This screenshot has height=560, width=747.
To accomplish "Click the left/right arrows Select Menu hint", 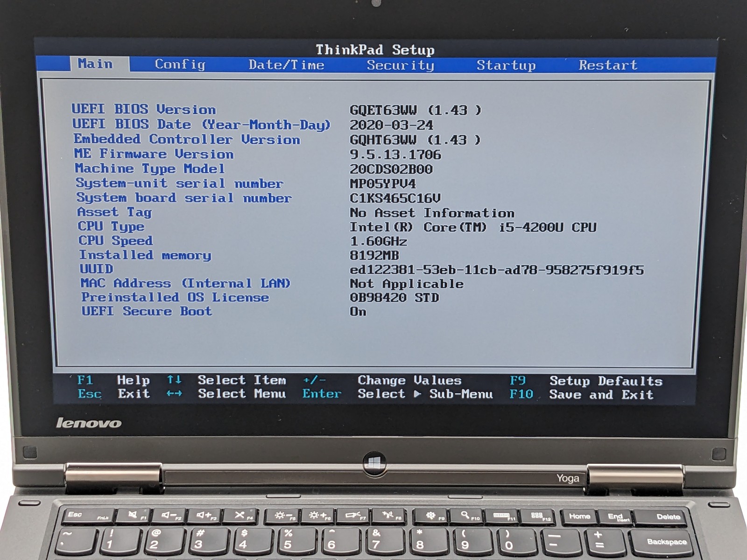I will (x=226, y=394).
